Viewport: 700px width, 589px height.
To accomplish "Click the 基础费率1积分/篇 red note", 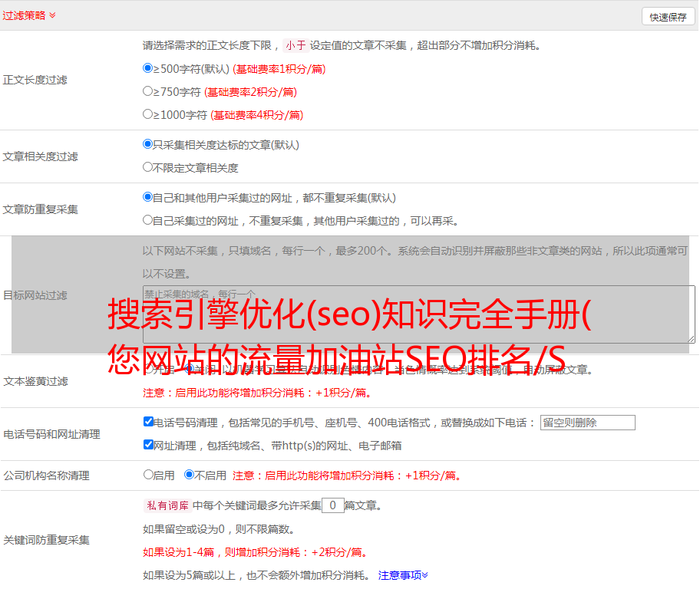I will click(279, 69).
